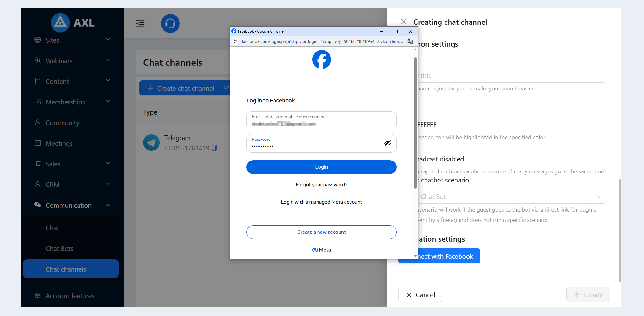Screen dimensions: 644x316
Task: Click the Facebook popup vertical scrollbar
Action: pyautogui.click(x=415, y=123)
